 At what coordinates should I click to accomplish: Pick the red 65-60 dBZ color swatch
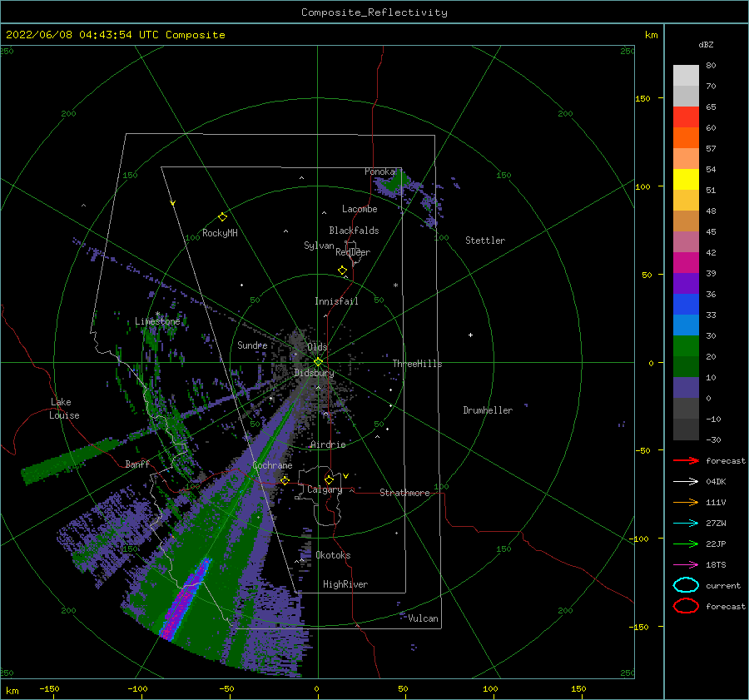pos(686,117)
